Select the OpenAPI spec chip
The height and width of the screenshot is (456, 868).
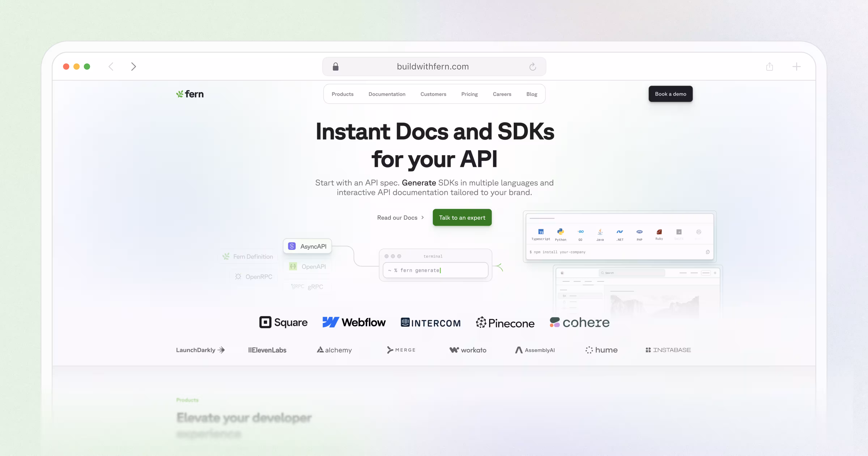(307, 266)
